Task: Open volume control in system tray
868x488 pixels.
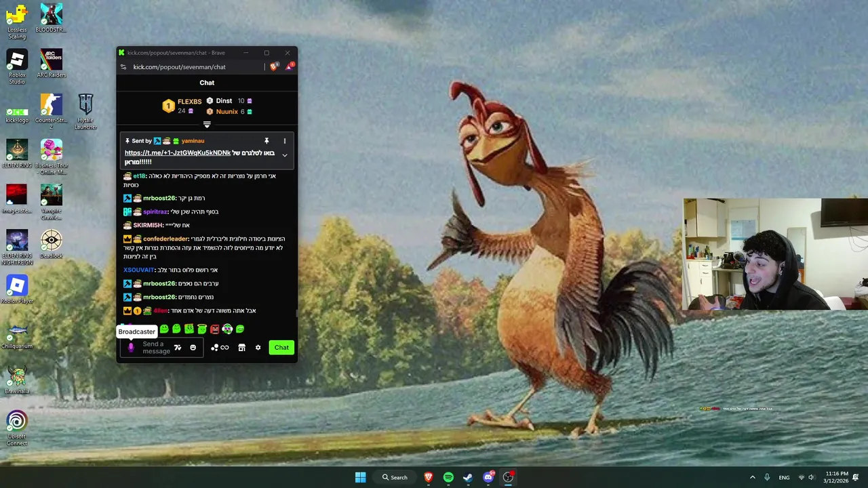Action: click(811, 477)
